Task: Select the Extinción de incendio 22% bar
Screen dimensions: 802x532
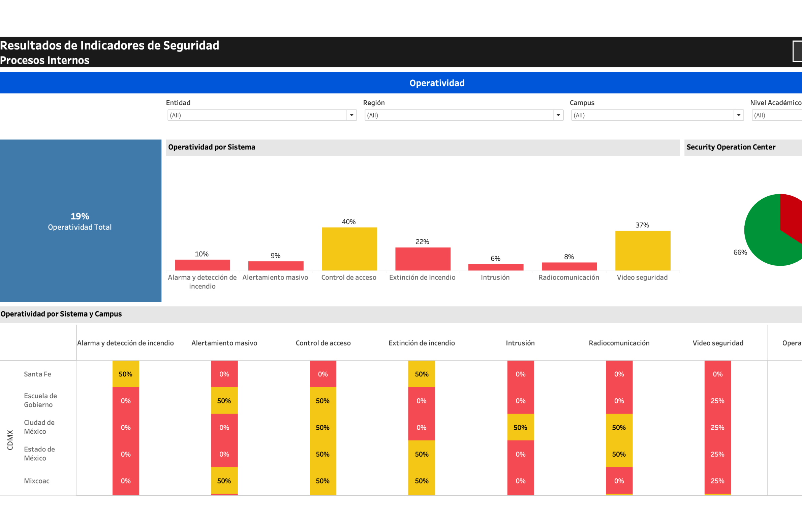Action: point(423,259)
